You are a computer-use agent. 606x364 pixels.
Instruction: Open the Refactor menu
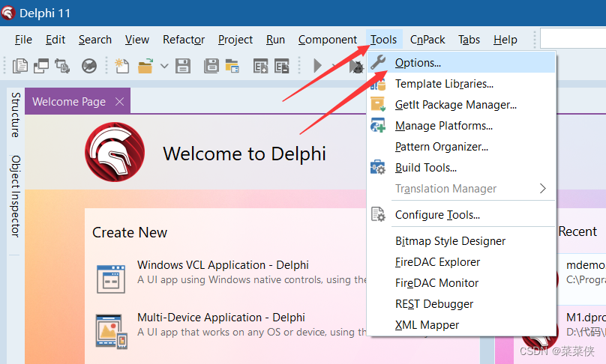tap(184, 40)
